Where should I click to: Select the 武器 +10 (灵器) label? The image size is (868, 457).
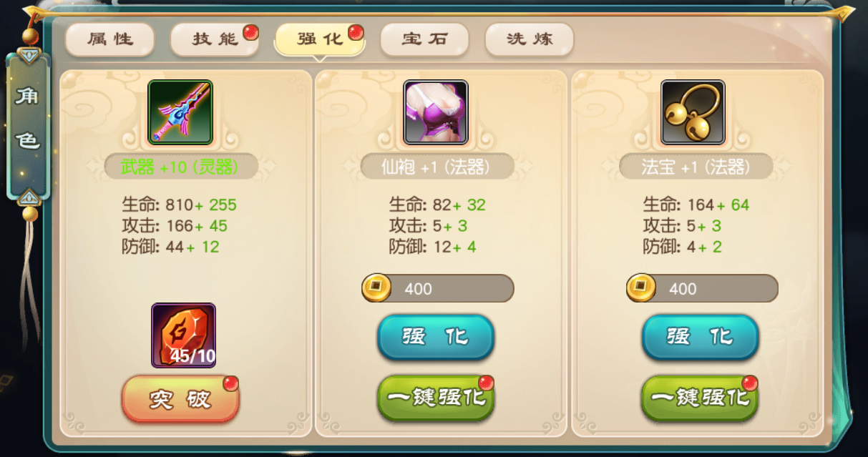[180, 167]
